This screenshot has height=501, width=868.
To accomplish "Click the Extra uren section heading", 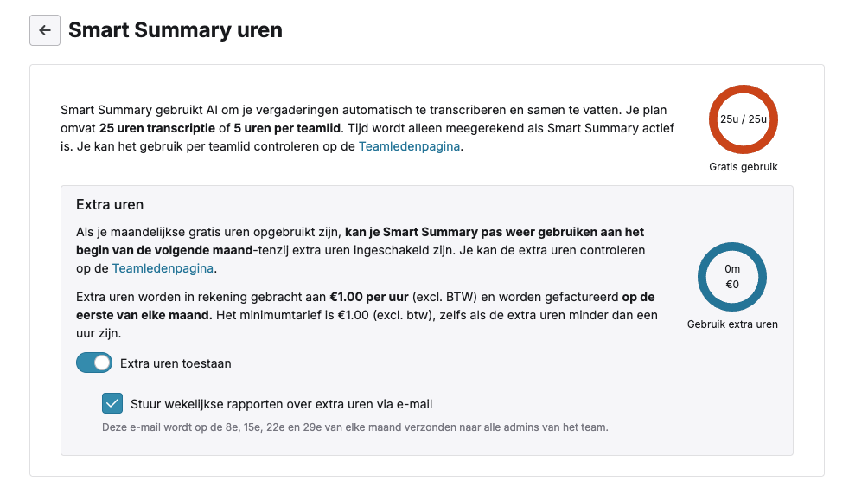I will tap(110, 204).
